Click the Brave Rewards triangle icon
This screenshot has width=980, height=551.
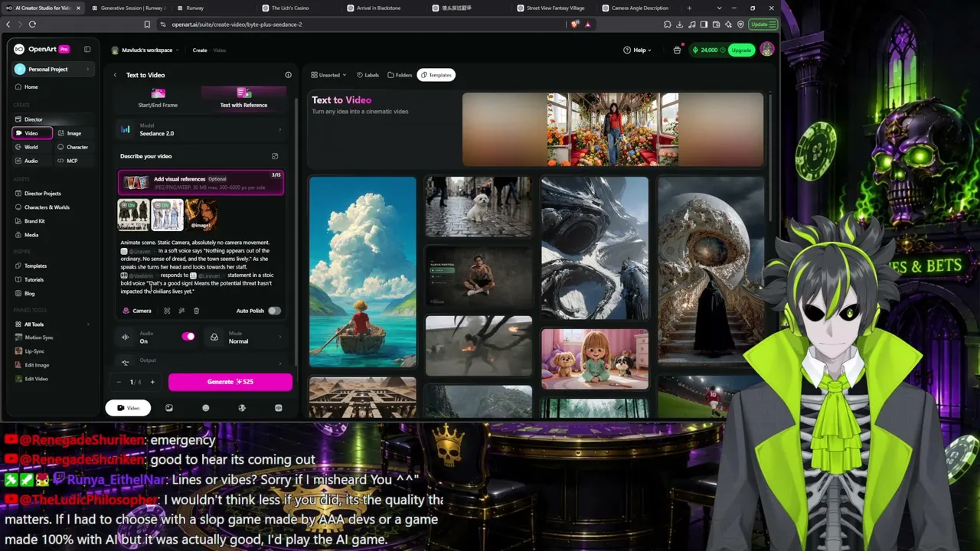pos(587,24)
